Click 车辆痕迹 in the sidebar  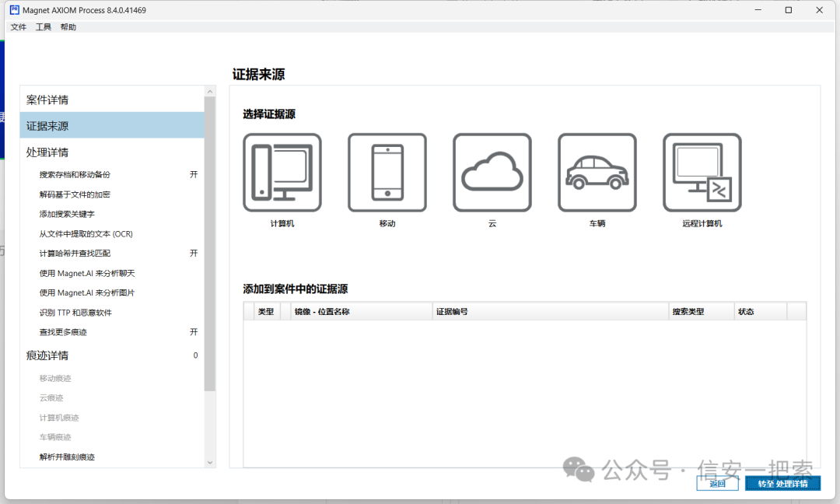[x=55, y=437]
